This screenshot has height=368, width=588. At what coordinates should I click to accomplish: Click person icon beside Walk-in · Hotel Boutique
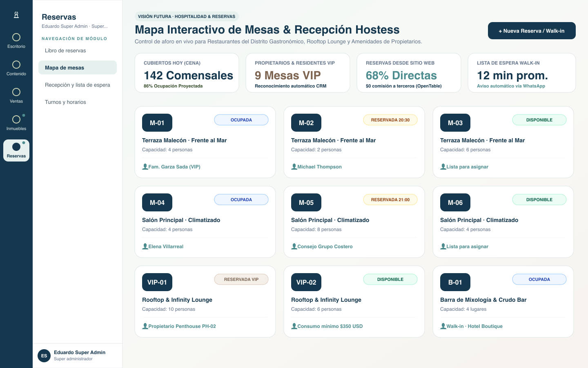point(443,326)
